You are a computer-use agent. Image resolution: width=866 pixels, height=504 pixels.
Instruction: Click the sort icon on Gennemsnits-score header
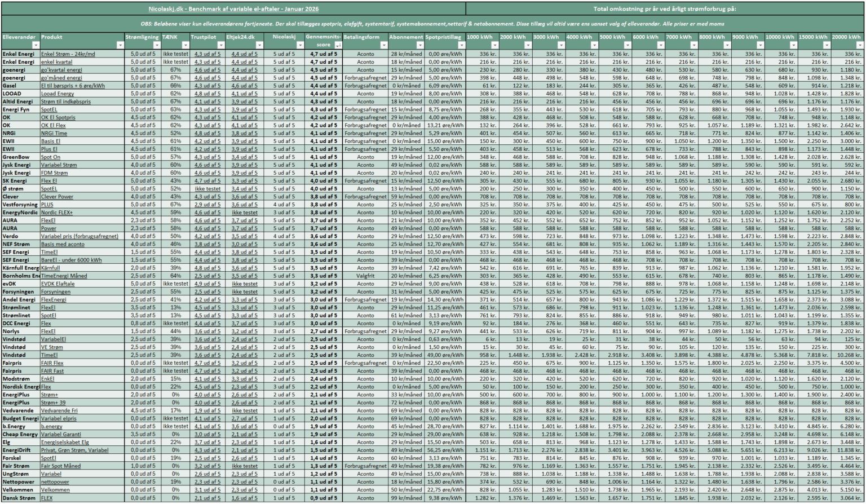[337, 45]
